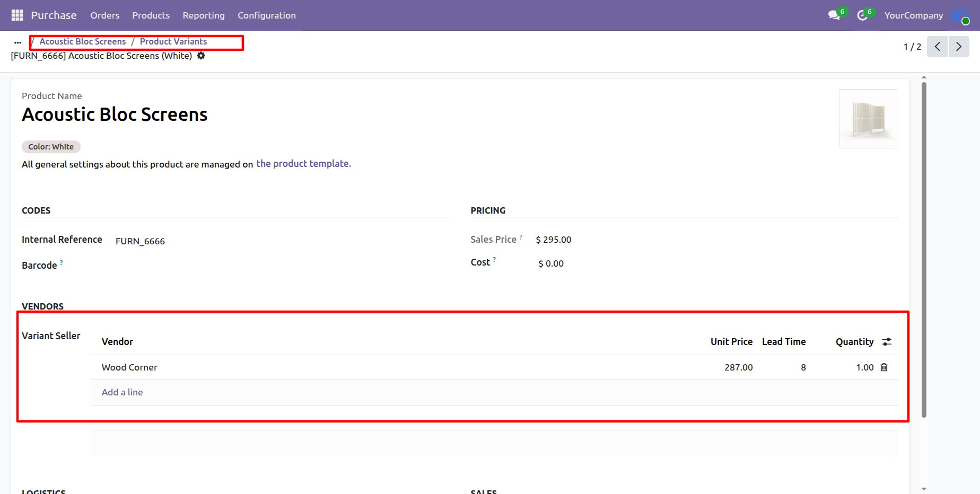The height and width of the screenshot is (494, 980).
Task: Click the Cost help question mark
Action: click(x=494, y=260)
